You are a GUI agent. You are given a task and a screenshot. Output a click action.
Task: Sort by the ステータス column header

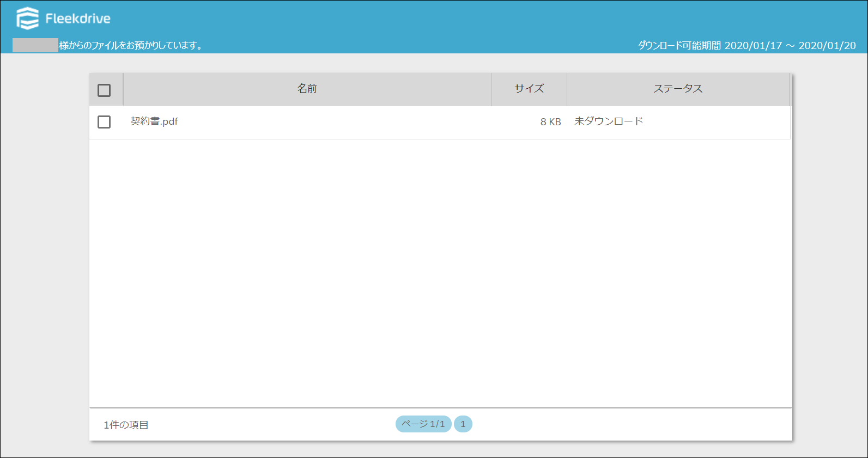[678, 89]
